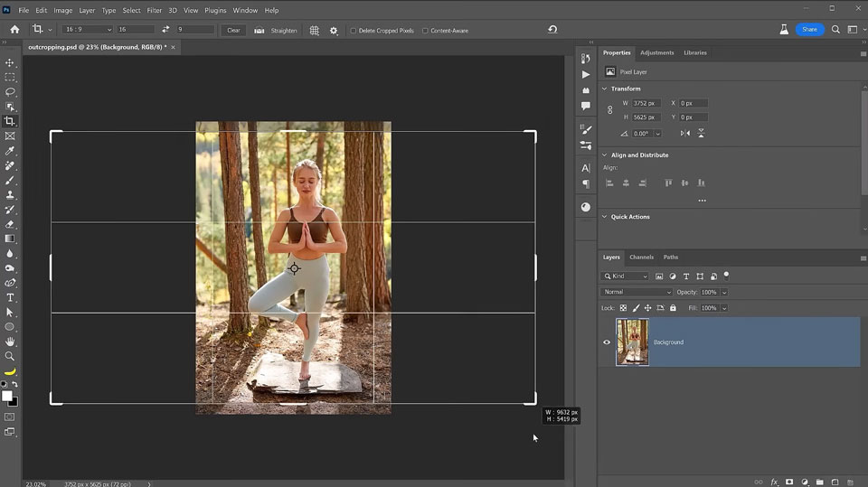
Task: Open the crop overlay grid options
Action: (x=314, y=31)
